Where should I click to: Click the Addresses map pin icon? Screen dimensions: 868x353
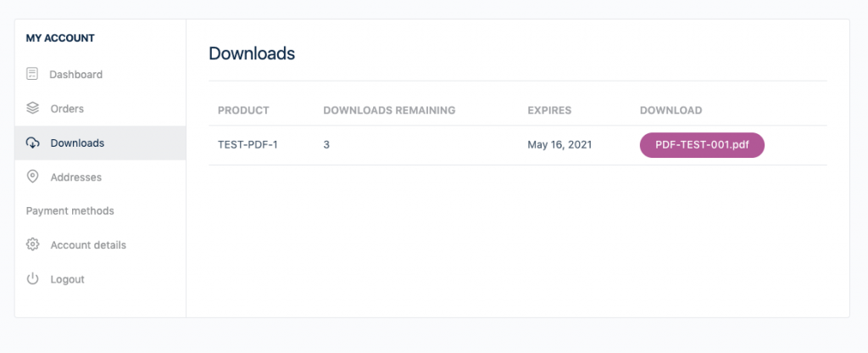click(32, 176)
